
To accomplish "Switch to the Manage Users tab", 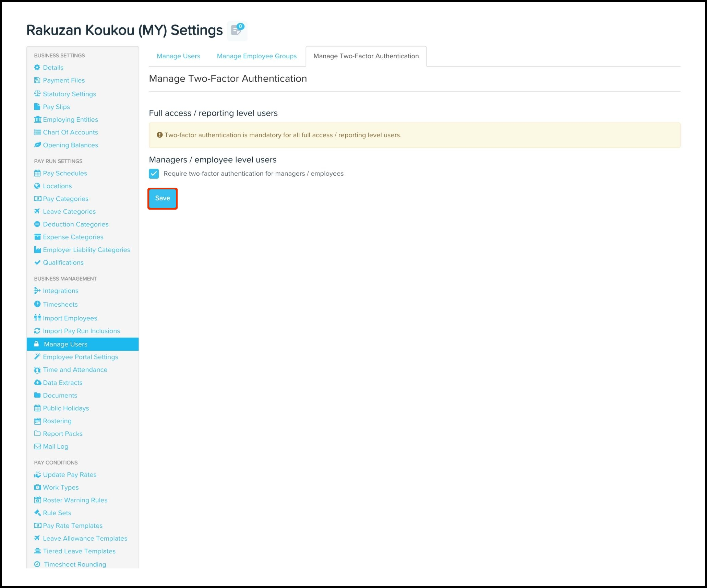I will [x=178, y=56].
